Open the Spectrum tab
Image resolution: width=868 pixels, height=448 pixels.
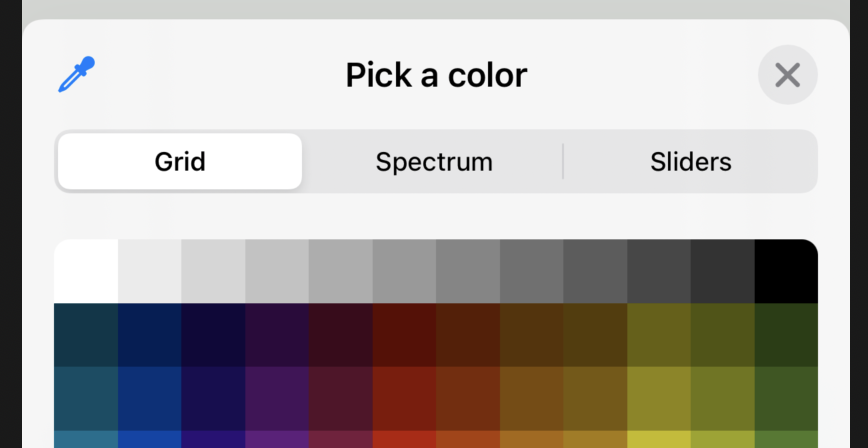click(434, 161)
